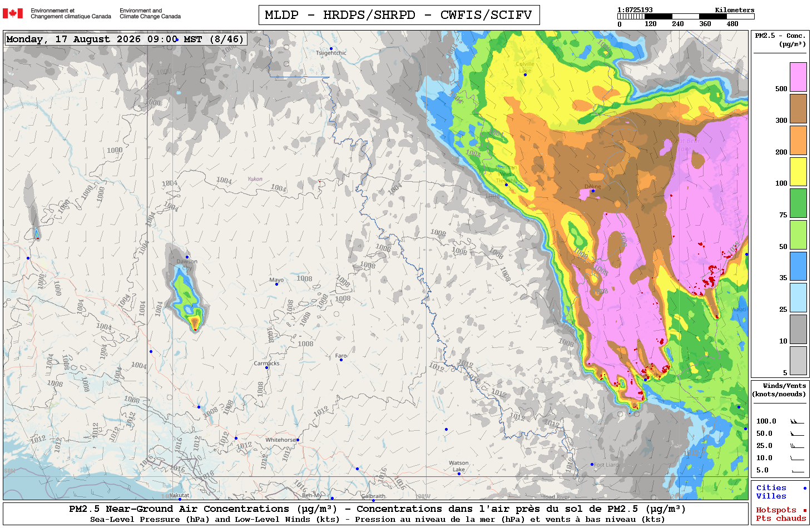Screen dimensions: 812x528
Task: Click the 25.0 knots wind barb symbol
Action: [x=797, y=446]
